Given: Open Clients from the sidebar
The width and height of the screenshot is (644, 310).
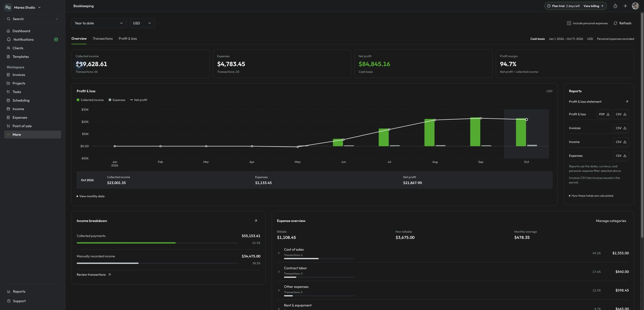Looking at the screenshot, I should point(32,48).
